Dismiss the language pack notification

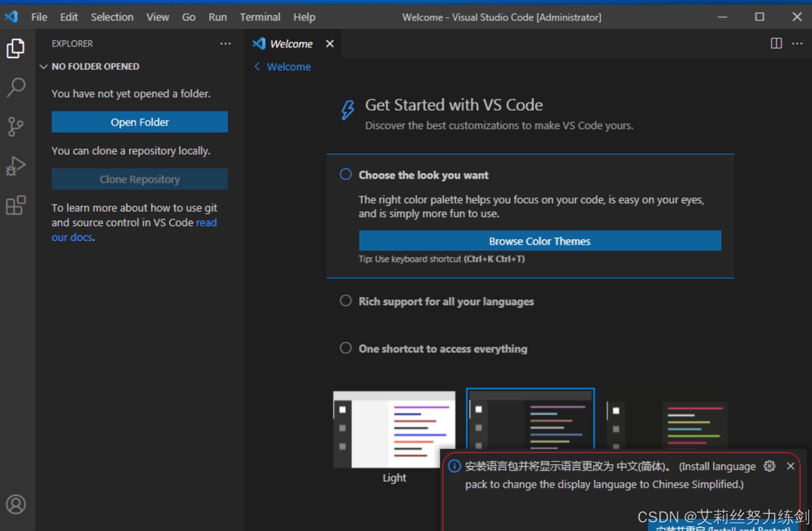[x=790, y=466]
